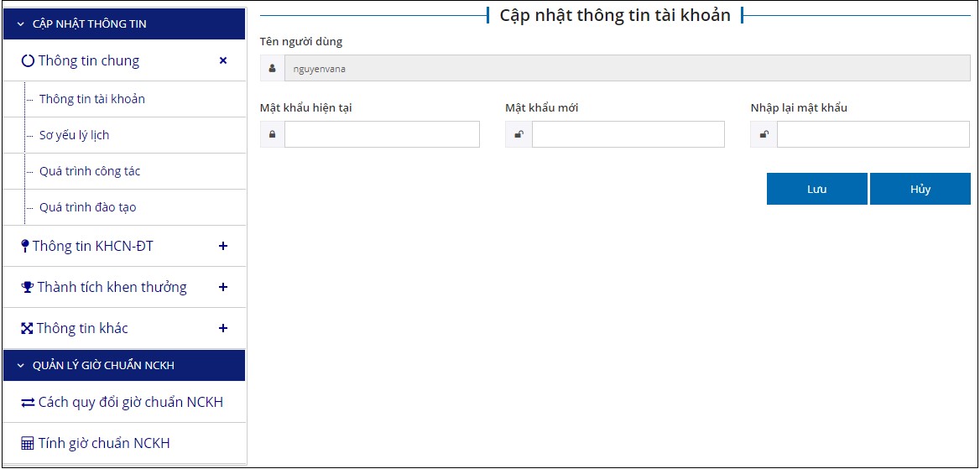Click the lock icon of Mật khẩu hiện tại
This screenshot has width=980, height=469.
point(273,134)
